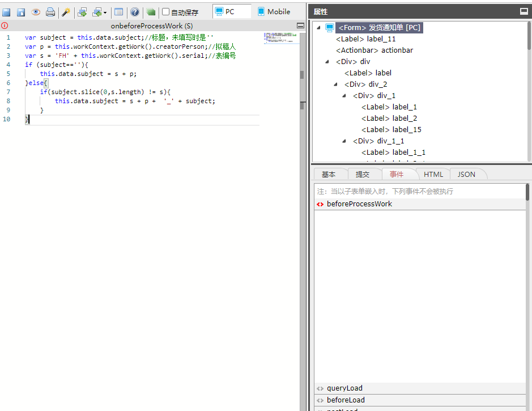Minimize the onbeforeProcessWork script editor
The height and width of the screenshot is (411, 532).
coord(300,26)
